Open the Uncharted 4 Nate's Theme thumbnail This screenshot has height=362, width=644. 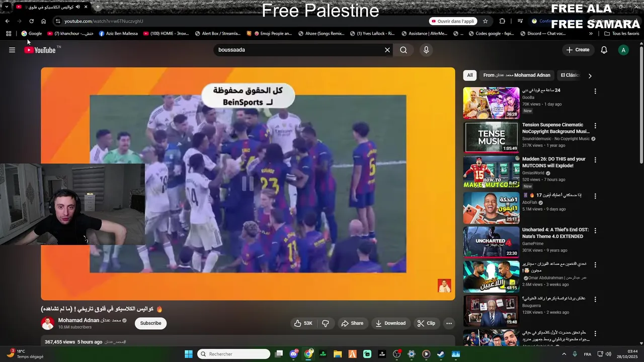pos(491,242)
